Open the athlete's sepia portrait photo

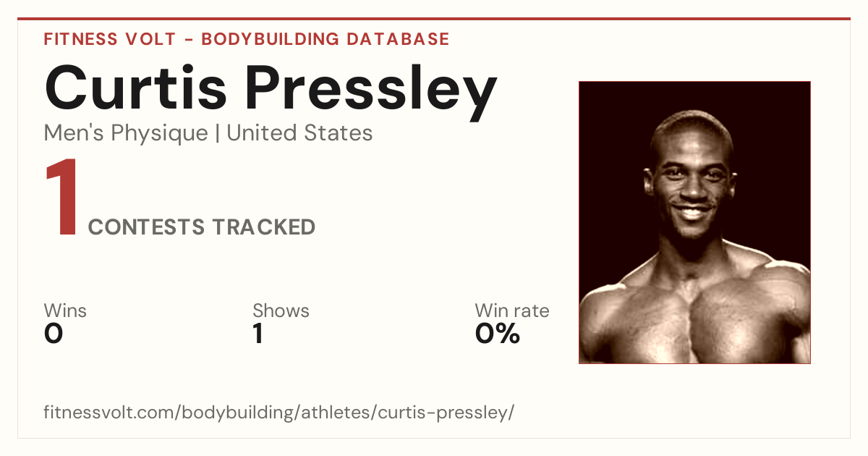pyautogui.click(x=694, y=222)
